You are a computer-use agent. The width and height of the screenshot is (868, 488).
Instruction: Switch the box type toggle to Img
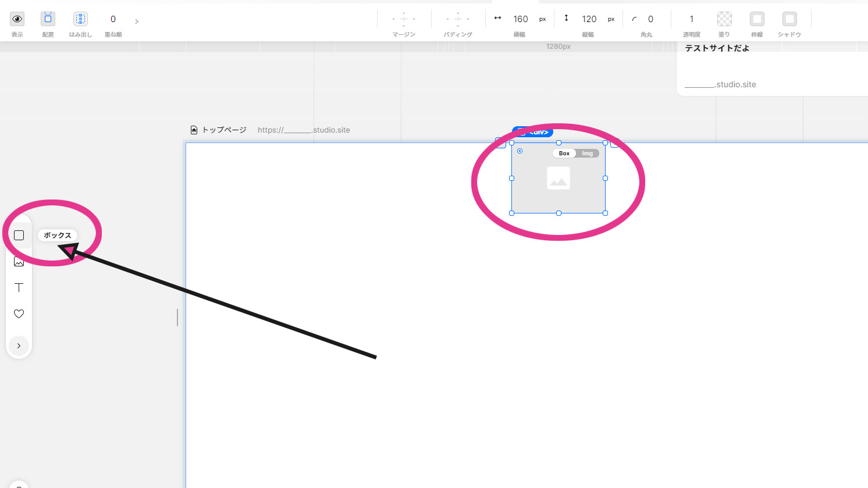pos(588,154)
